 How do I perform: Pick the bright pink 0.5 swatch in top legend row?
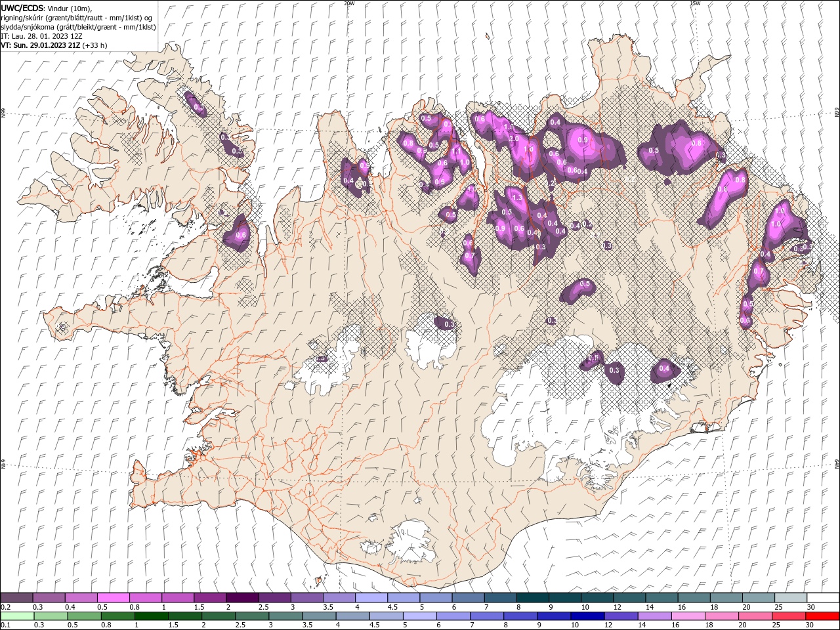click(114, 598)
